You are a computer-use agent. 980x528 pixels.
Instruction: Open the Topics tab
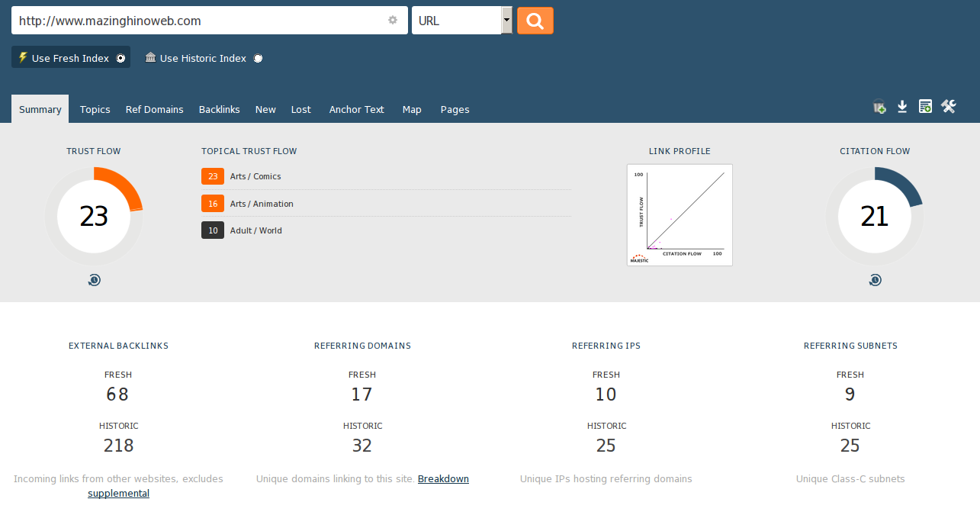[95, 109]
